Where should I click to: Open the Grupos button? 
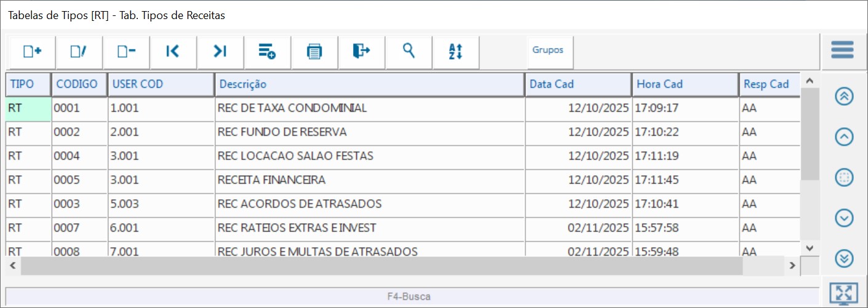click(x=547, y=50)
